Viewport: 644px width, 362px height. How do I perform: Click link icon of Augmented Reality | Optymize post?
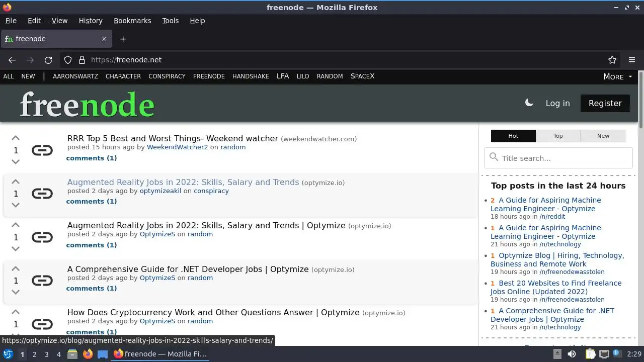click(x=42, y=237)
